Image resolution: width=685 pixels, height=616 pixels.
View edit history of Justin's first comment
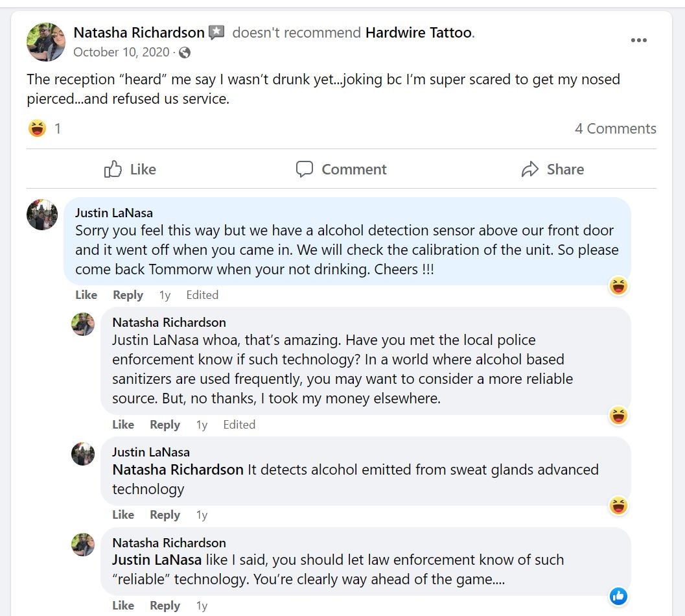coord(202,295)
